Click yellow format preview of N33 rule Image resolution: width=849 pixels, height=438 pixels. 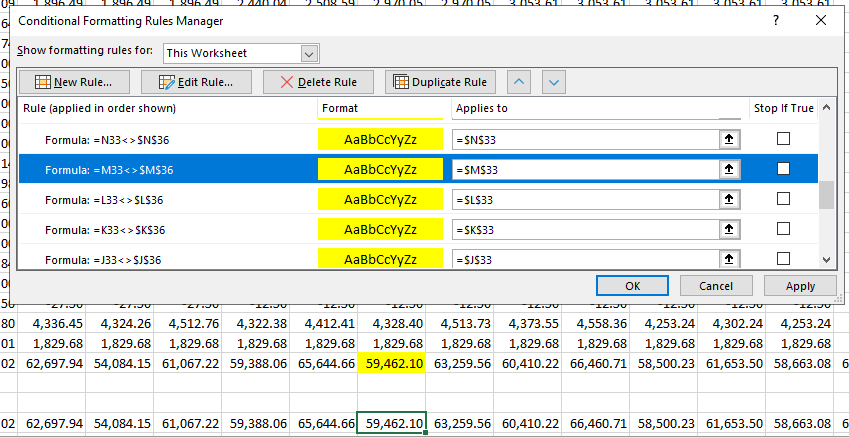click(x=380, y=140)
